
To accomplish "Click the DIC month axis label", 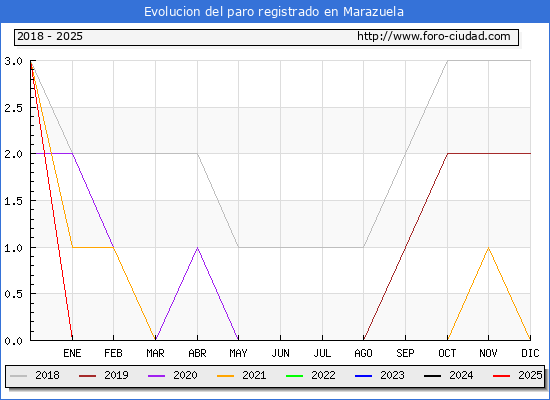I will click(x=530, y=353).
